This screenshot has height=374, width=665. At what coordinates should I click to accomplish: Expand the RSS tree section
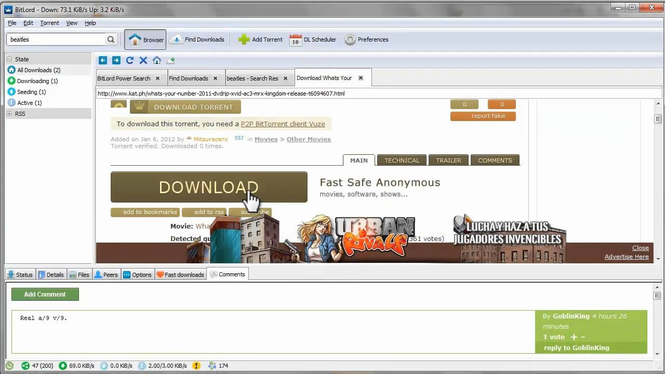click(x=9, y=114)
